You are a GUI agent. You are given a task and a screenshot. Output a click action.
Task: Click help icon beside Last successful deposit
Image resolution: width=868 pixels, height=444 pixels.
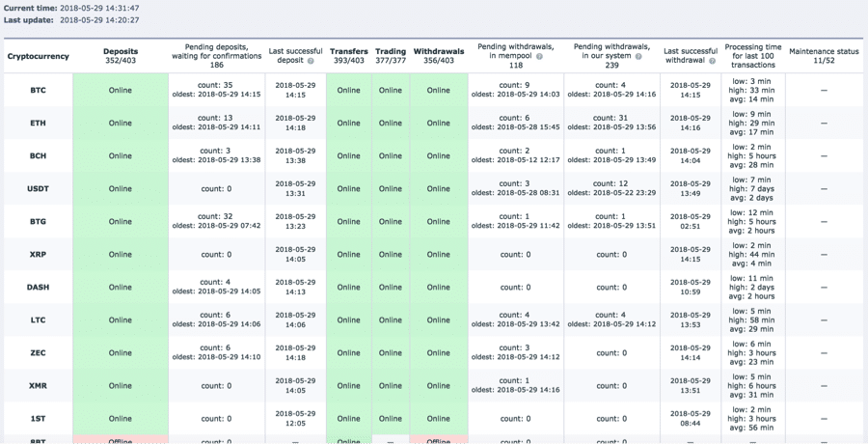click(x=312, y=61)
